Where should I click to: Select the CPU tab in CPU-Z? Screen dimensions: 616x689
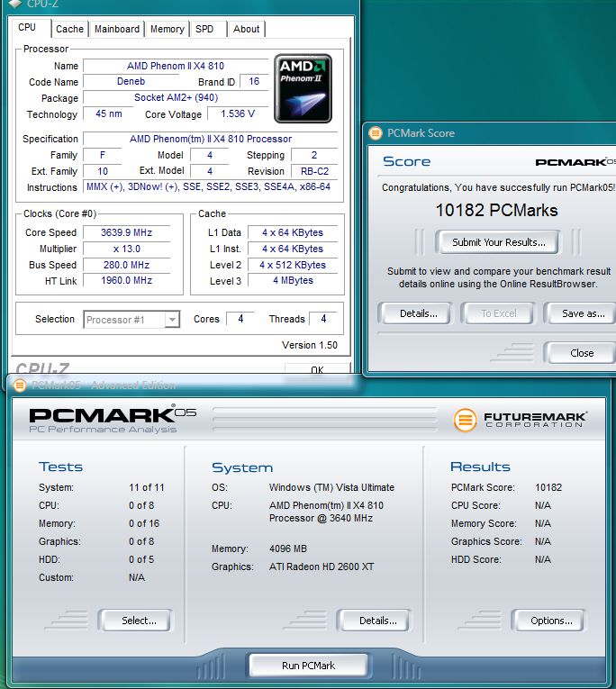coord(29,27)
